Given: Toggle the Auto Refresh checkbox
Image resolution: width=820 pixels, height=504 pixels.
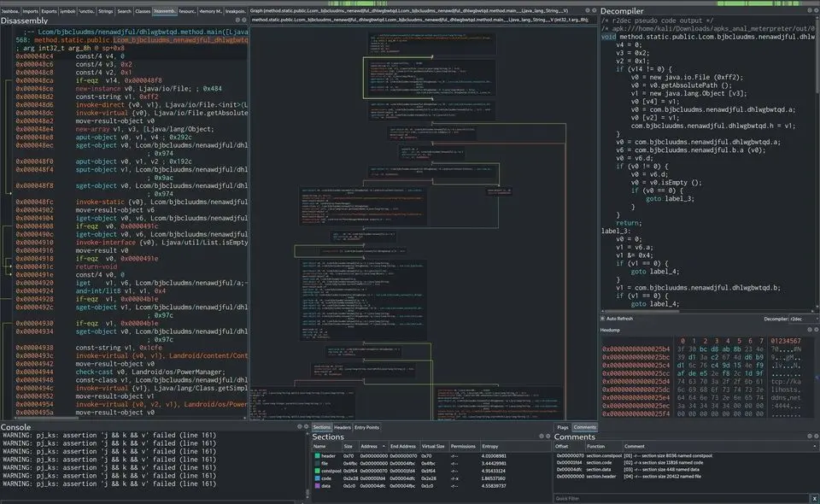Looking at the screenshot, I should pyautogui.click(x=602, y=319).
